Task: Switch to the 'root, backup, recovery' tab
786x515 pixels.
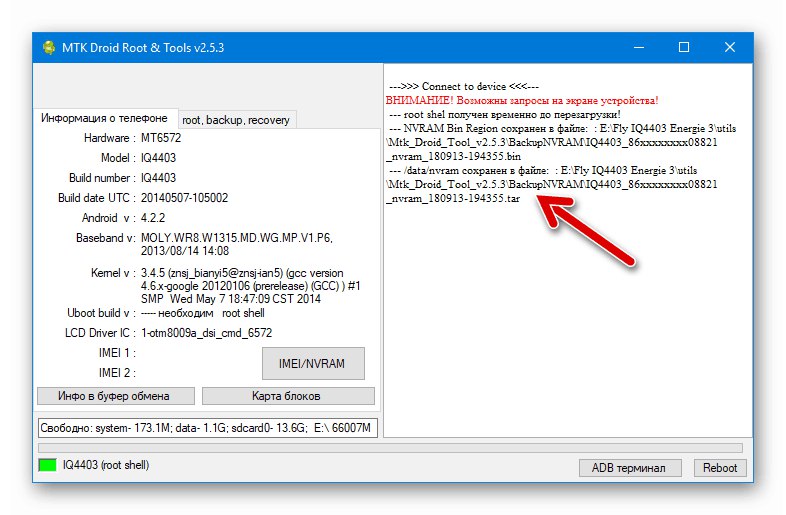Action: 236,120
